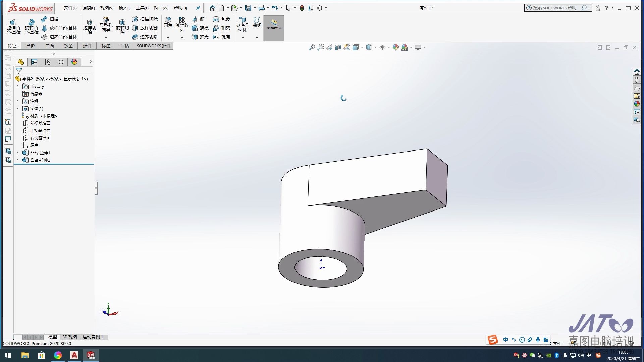Click the Shell (抽壳) feature icon
This screenshot has height=362, width=644.
[x=195, y=37]
